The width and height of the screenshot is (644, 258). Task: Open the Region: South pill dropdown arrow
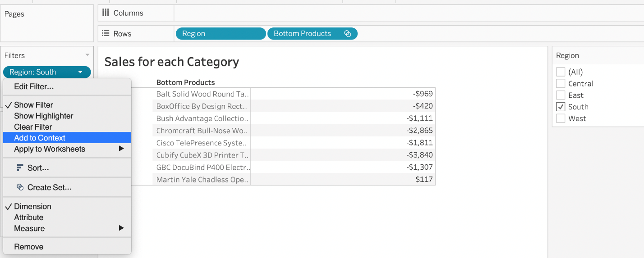(80, 72)
